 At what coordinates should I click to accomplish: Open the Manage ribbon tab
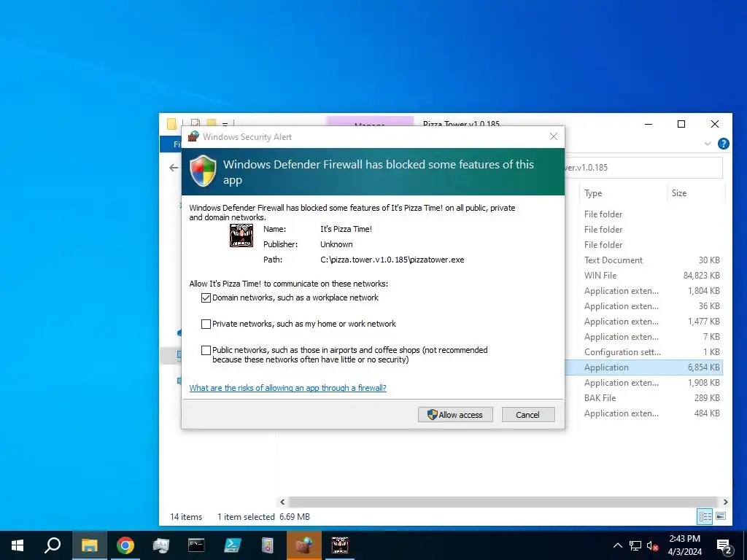pyautogui.click(x=370, y=122)
